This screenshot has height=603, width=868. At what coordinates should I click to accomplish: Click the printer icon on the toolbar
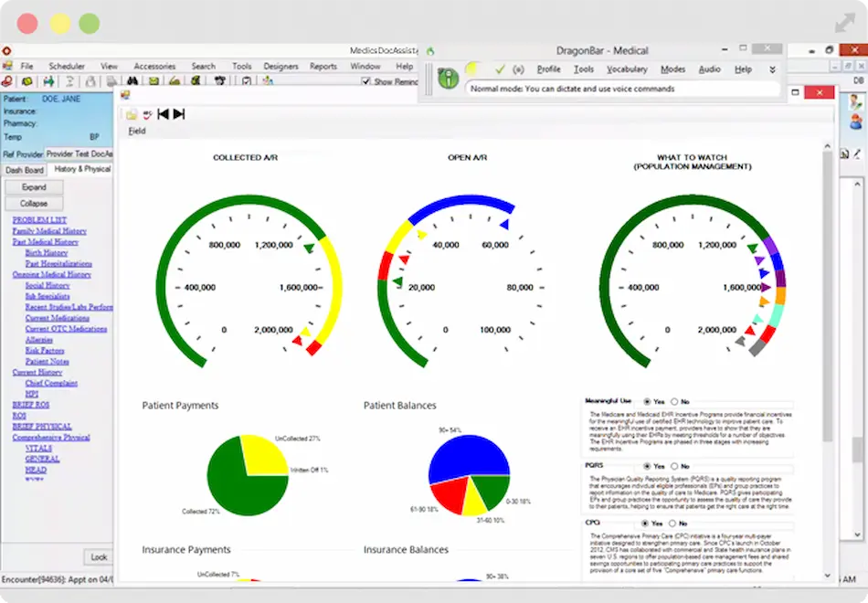click(x=112, y=82)
